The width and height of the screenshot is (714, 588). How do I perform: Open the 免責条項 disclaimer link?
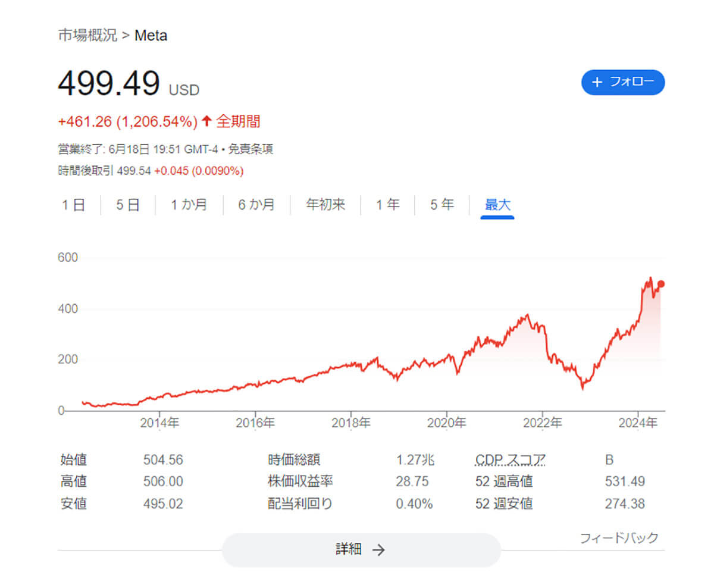[x=250, y=149]
